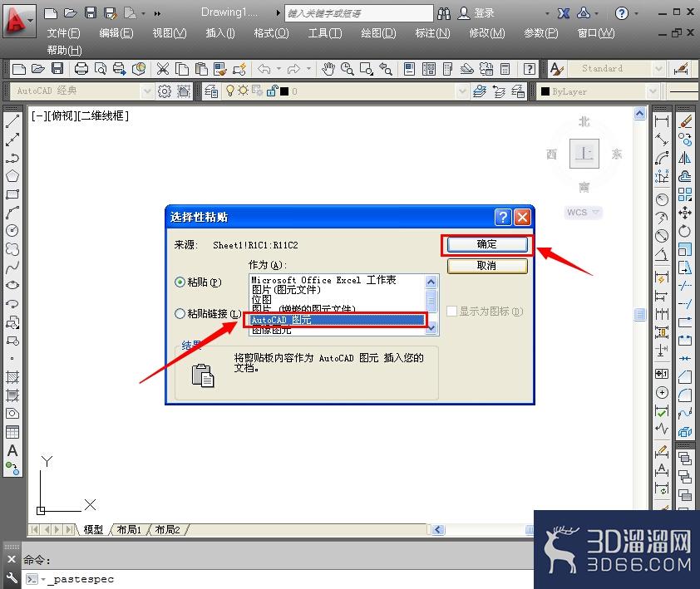Click the ByLayer black color swatch

pyautogui.click(x=545, y=91)
